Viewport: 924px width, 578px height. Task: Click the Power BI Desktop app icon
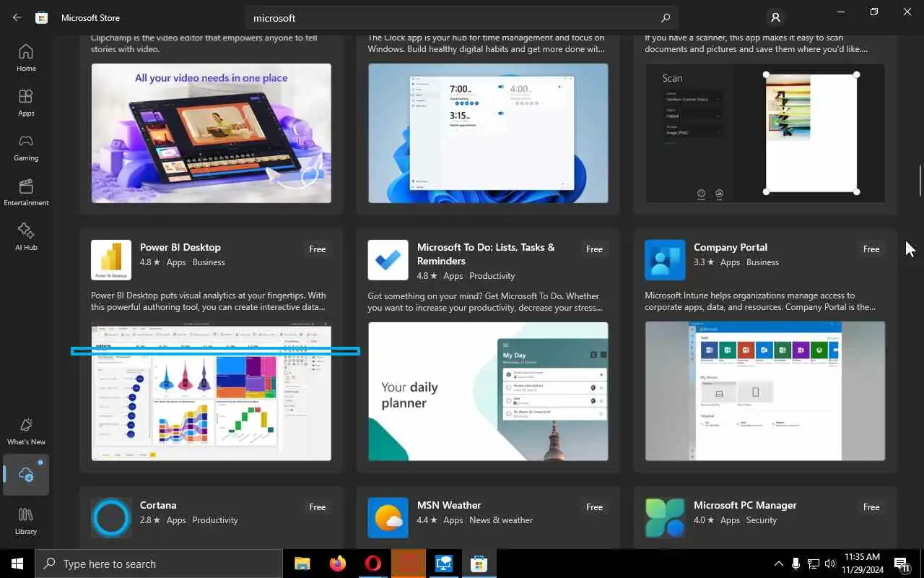click(111, 260)
